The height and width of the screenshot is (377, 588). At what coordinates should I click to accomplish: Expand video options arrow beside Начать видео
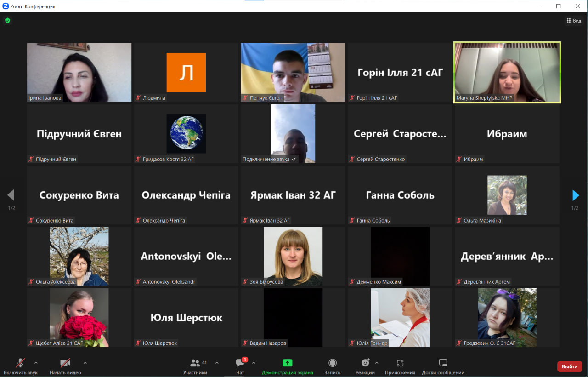tap(85, 363)
